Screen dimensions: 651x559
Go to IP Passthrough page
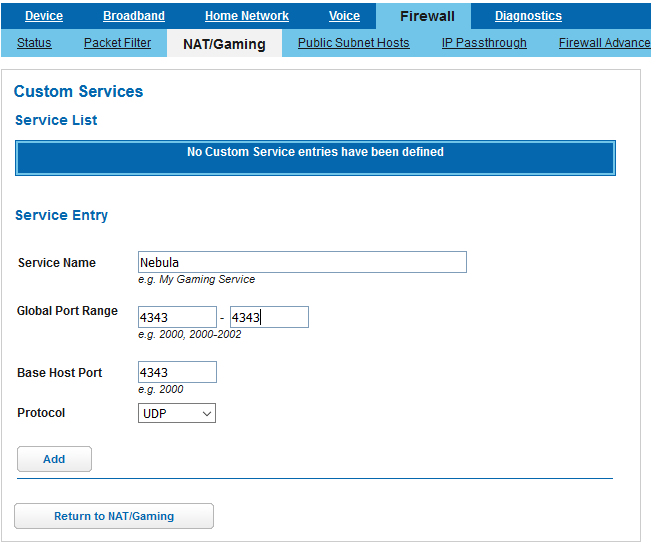point(484,43)
